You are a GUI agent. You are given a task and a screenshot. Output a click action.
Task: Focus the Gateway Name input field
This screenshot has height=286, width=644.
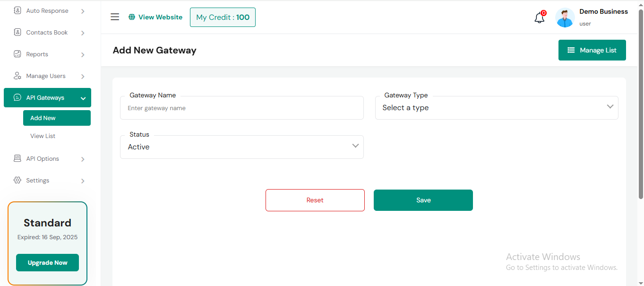[241, 108]
